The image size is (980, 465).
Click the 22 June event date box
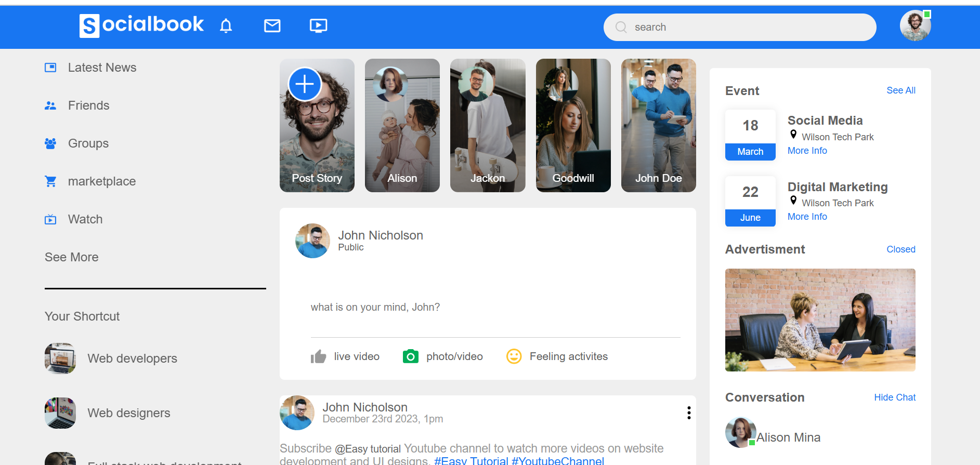coord(750,201)
